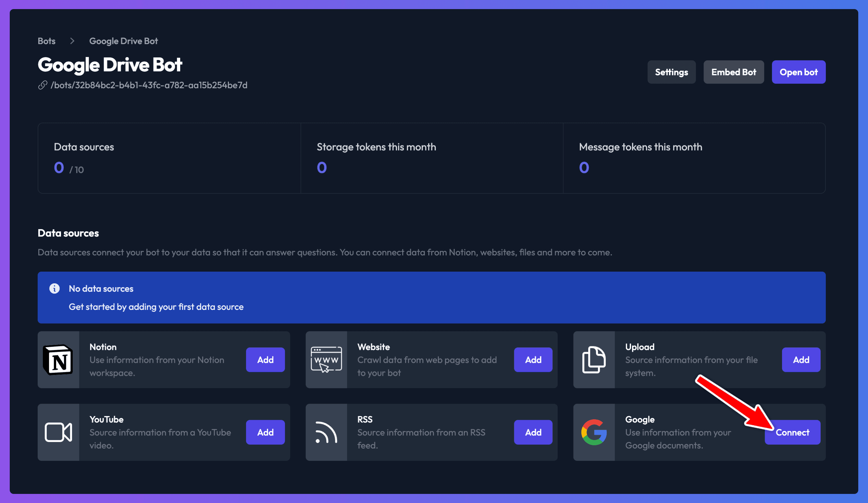This screenshot has width=868, height=503.
Task: Add an Upload data source
Action: pos(801,360)
